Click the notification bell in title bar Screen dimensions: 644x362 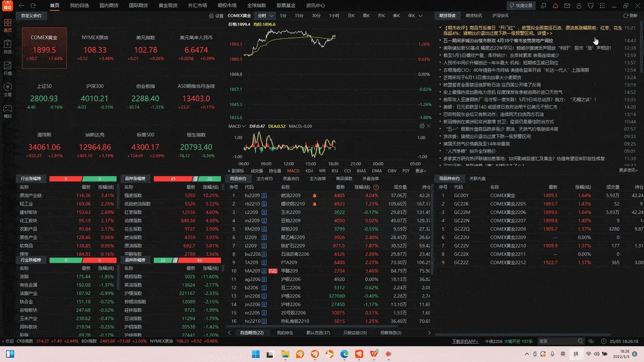555,6
